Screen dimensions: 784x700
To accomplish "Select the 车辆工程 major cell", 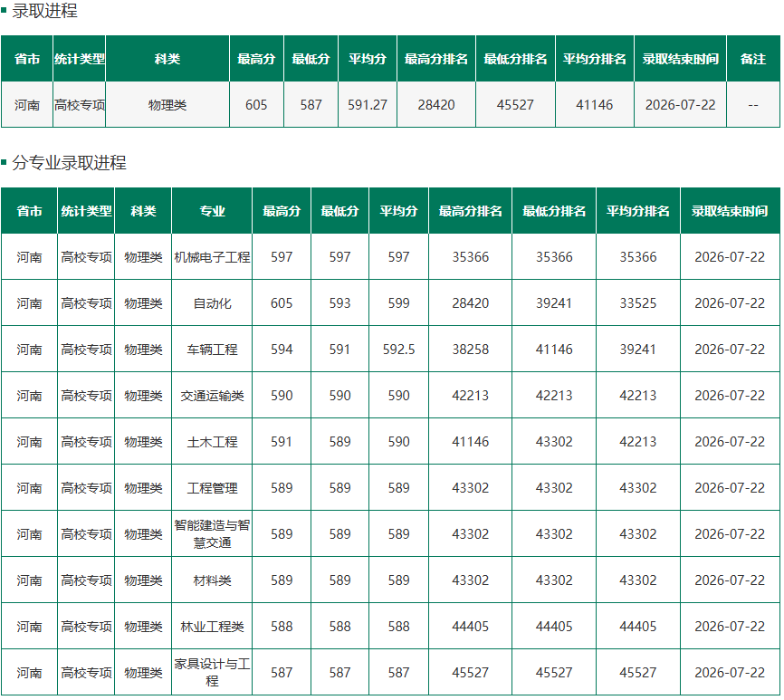I will point(212,349).
